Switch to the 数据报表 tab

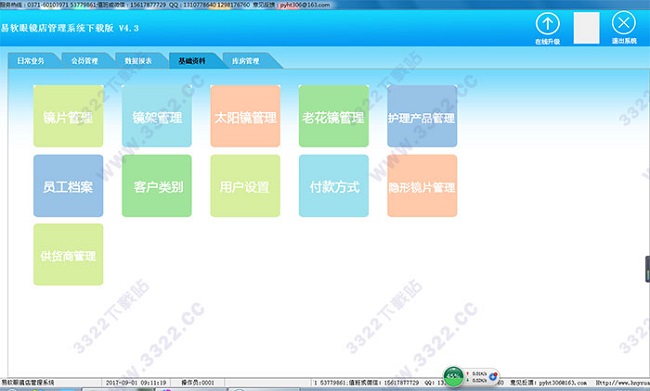[x=139, y=61]
